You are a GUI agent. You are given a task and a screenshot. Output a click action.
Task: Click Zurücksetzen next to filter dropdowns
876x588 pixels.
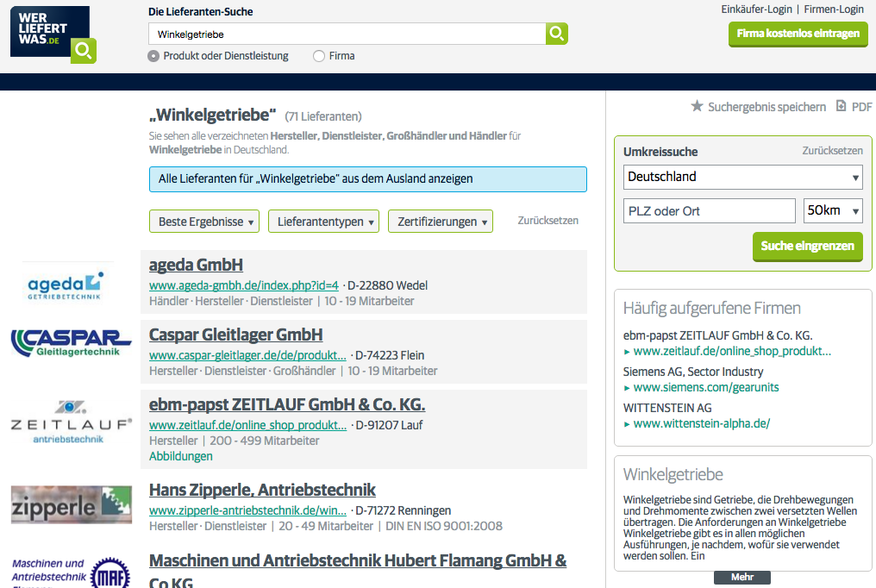(548, 221)
